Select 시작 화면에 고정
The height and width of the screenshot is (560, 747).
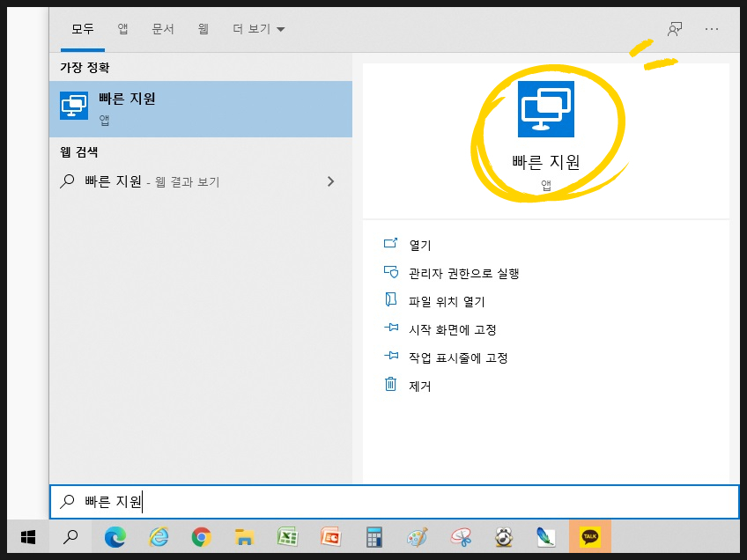[453, 329]
